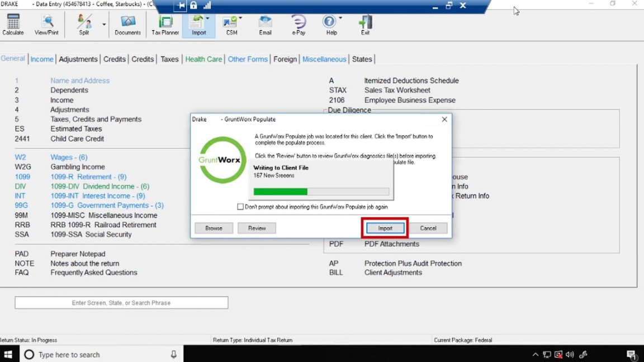Open the Wages - (6) screen link
644x362 pixels.
69,157
